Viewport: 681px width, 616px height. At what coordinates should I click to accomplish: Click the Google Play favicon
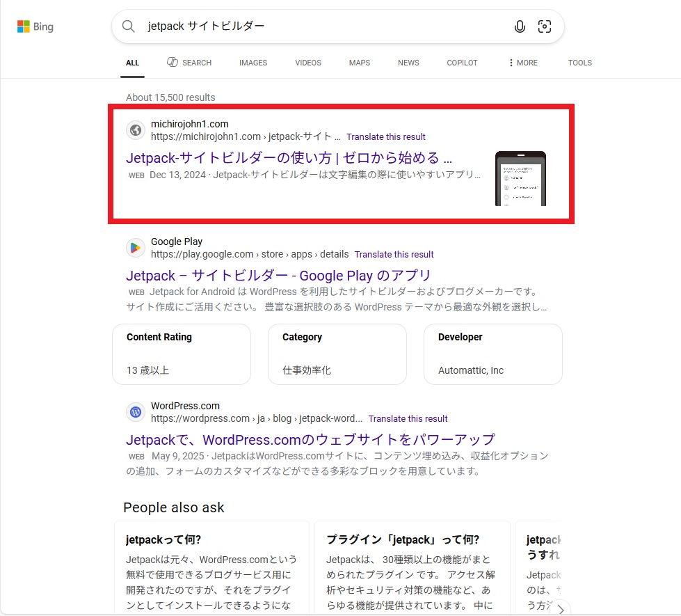pos(136,248)
